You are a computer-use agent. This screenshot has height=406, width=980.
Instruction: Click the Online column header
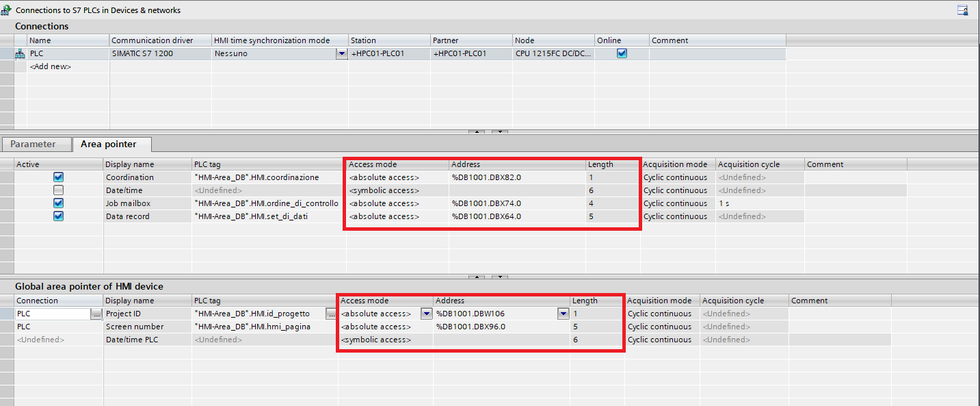pos(622,40)
